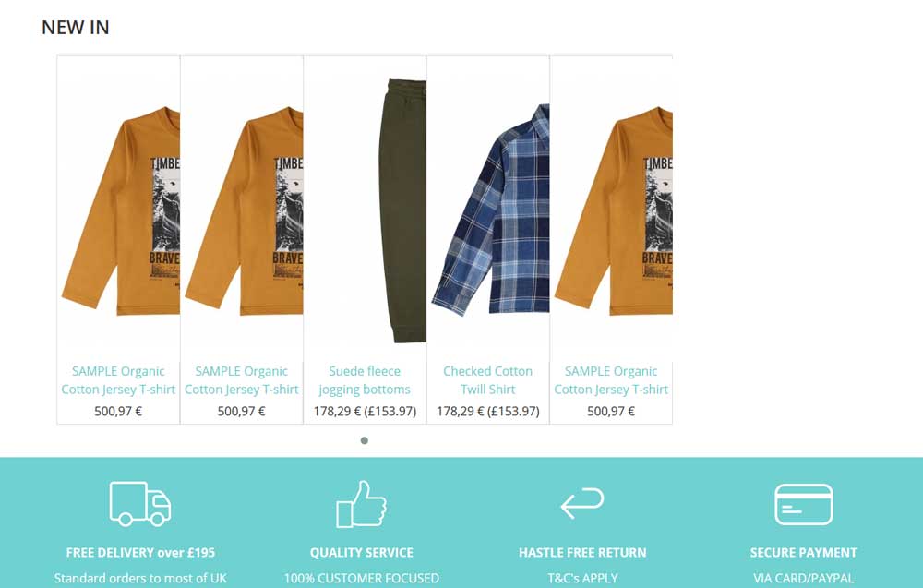Open the second SAMPLE Organic Cotton T-shirt link
The image size is (923, 588).
click(241, 380)
